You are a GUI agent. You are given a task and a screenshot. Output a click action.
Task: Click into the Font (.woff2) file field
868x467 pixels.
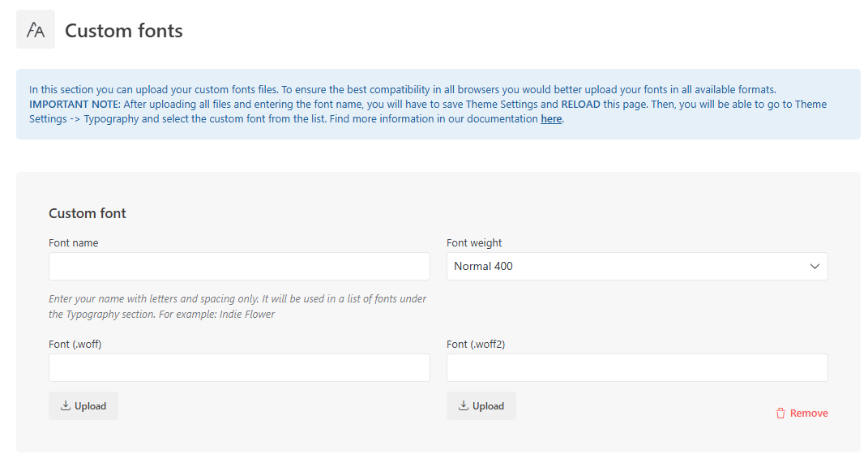(637, 368)
